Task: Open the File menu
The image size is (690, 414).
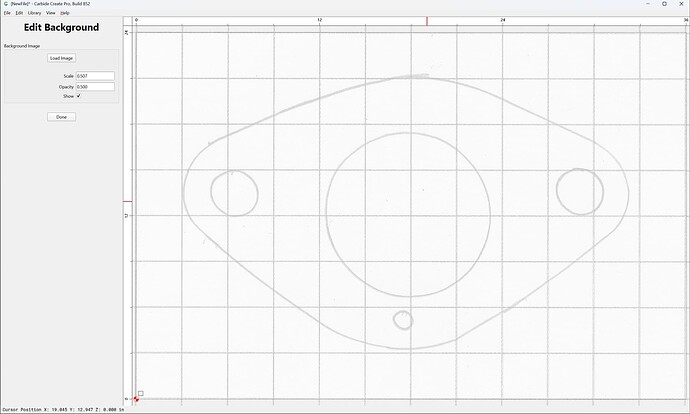Action: [7, 13]
